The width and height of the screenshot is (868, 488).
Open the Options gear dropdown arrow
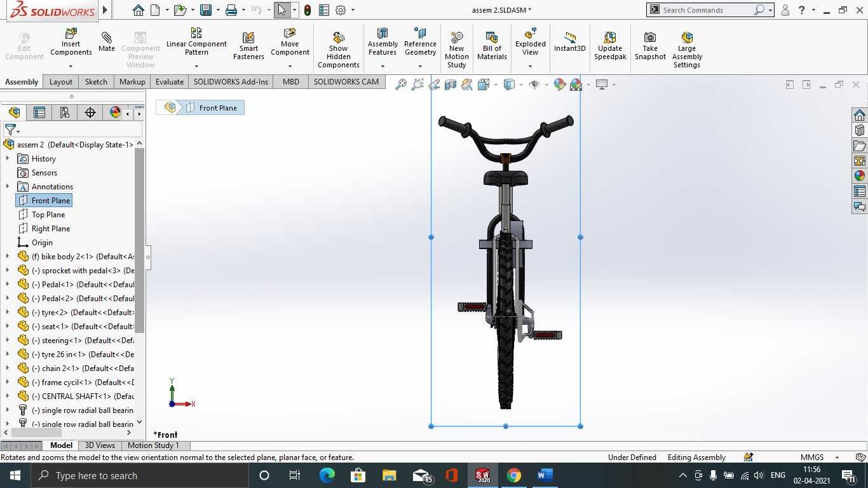(353, 10)
